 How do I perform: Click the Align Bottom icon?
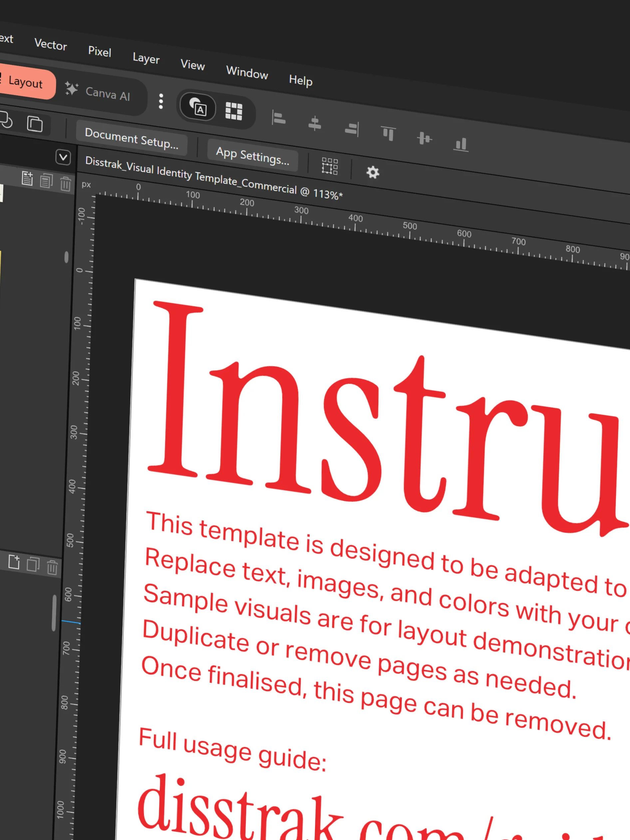[x=461, y=144]
